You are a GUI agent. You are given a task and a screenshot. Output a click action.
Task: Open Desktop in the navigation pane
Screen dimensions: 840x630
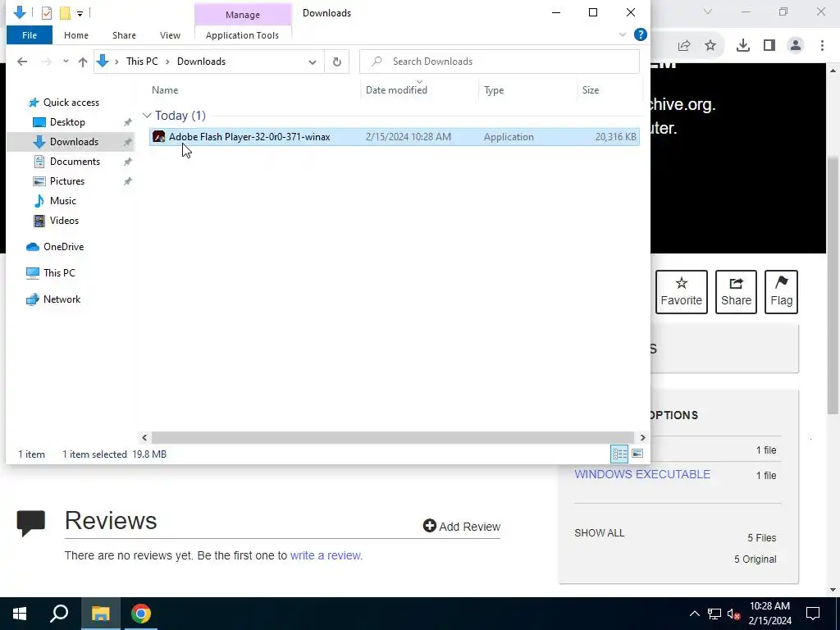67,122
